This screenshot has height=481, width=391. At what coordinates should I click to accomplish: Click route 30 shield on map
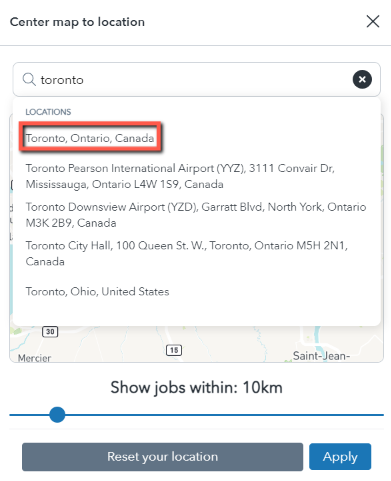point(50,332)
